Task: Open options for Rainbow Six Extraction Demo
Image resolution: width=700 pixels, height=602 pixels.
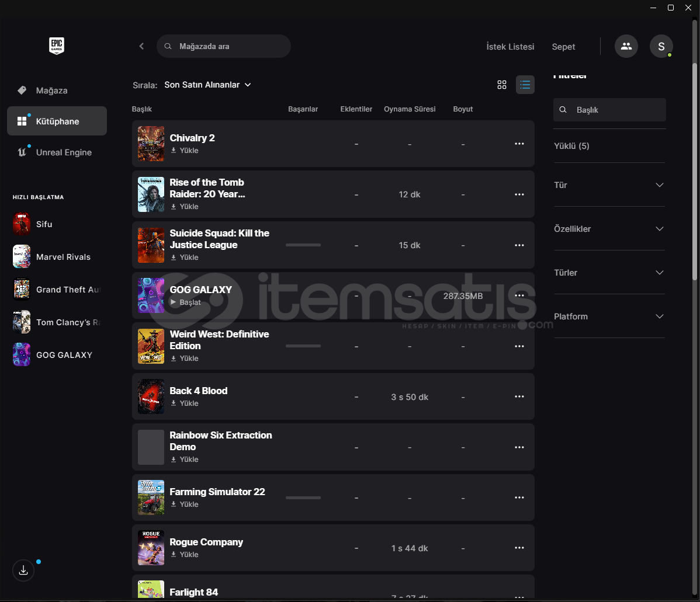Action: (x=519, y=447)
